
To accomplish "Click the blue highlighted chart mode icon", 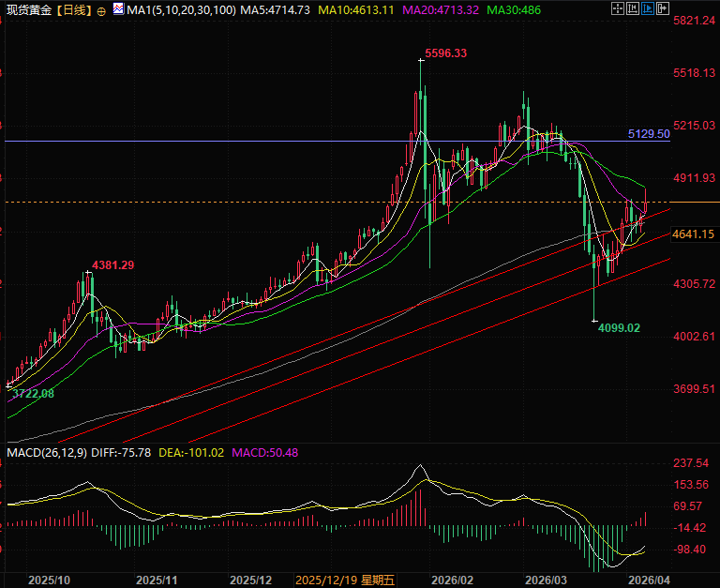I will pos(648,8).
